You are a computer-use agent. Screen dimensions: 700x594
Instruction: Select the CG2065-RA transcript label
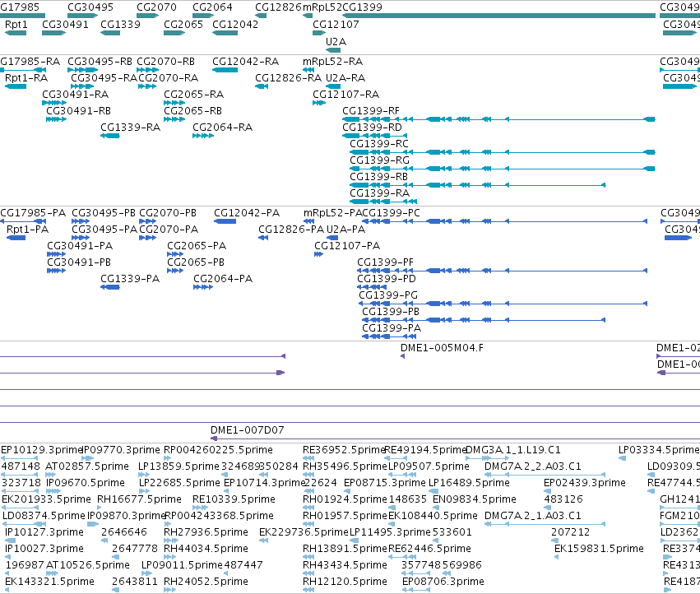pos(194,95)
